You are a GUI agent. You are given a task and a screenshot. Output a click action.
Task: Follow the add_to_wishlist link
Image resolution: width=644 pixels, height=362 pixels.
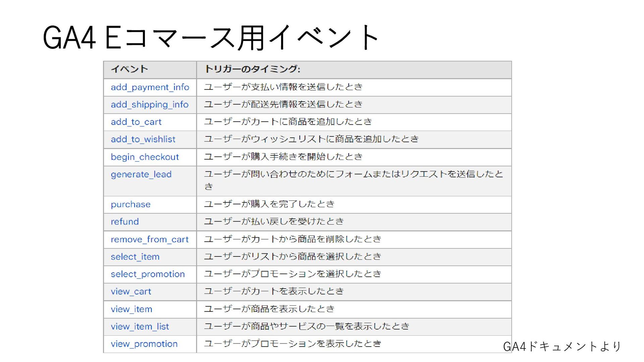pos(143,139)
